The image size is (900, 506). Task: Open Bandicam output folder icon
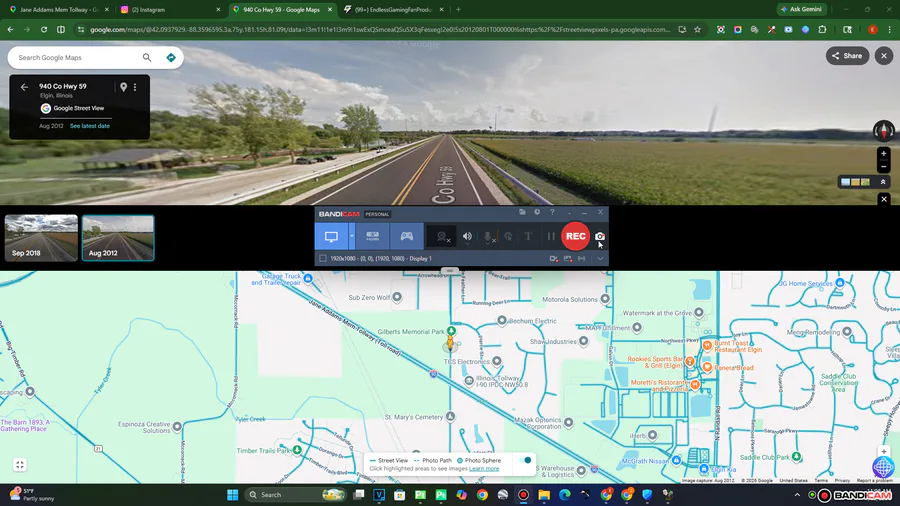(522, 212)
